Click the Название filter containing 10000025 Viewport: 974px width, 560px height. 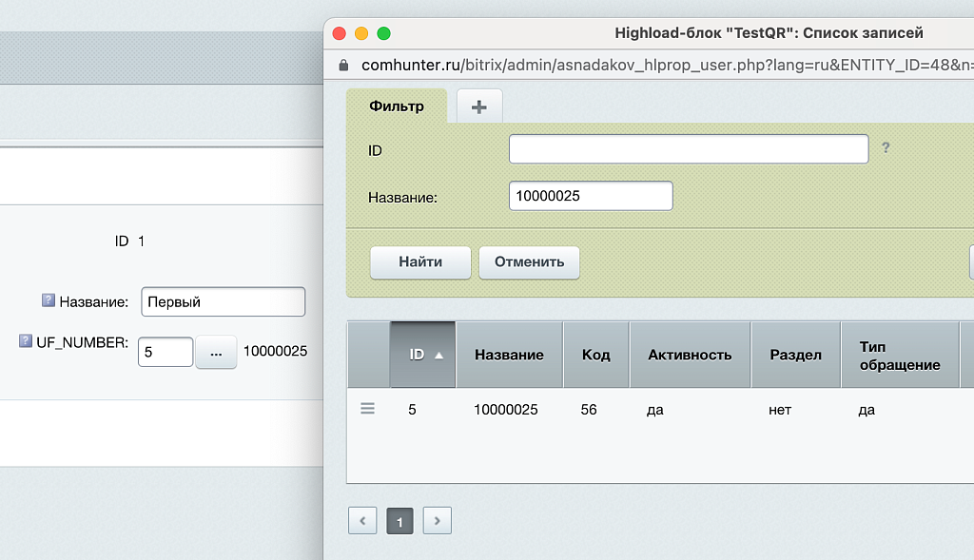click(x=590, y=195)
